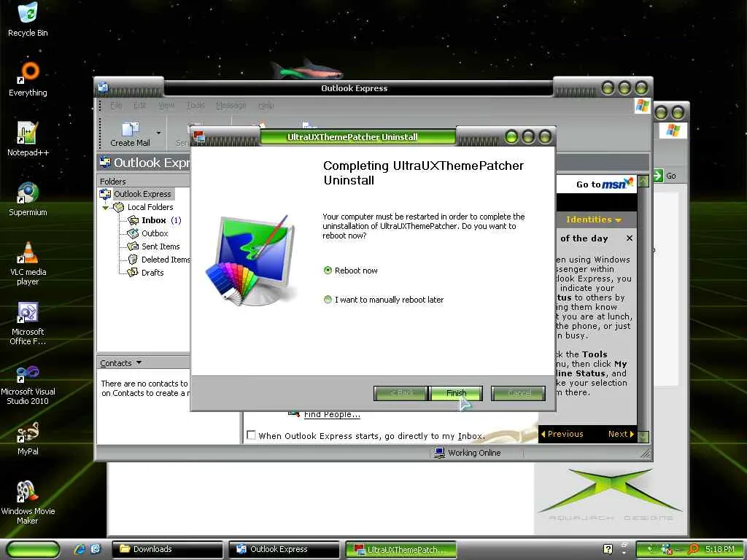Check go directly to my Inbox box
The width and height of the screenshot is (747, 560).
[251, 435]
